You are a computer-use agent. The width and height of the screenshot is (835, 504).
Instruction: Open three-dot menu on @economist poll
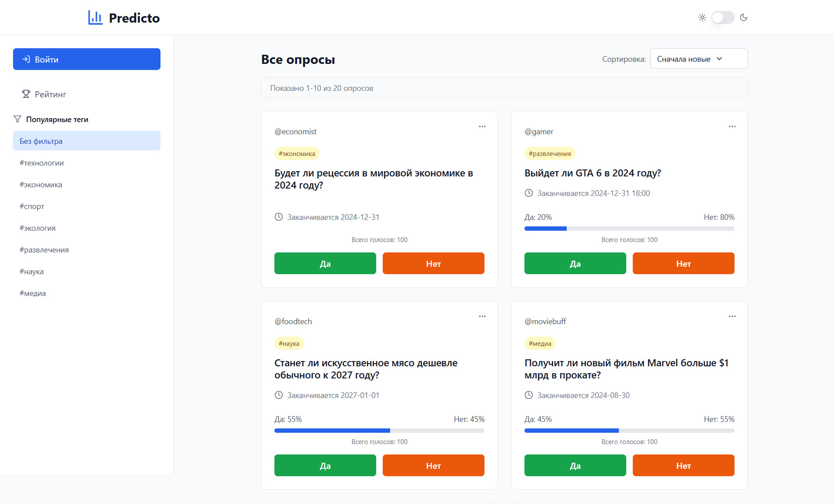[x=482, y=126]
